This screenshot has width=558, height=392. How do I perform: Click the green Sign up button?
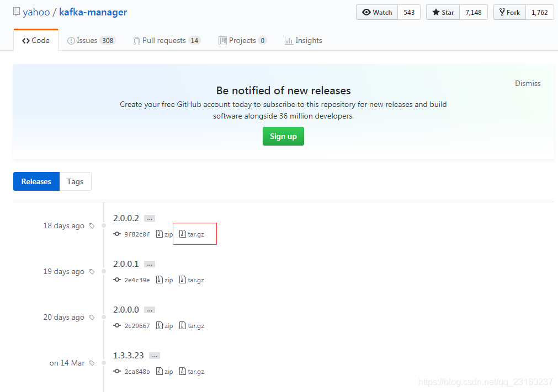click(283, 136)
